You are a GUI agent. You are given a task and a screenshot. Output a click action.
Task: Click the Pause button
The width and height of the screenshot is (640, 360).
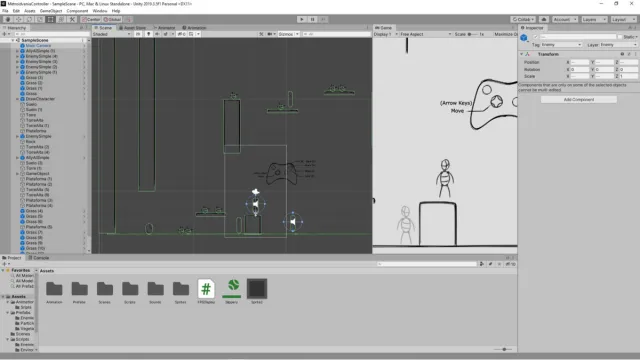point(313,19)
